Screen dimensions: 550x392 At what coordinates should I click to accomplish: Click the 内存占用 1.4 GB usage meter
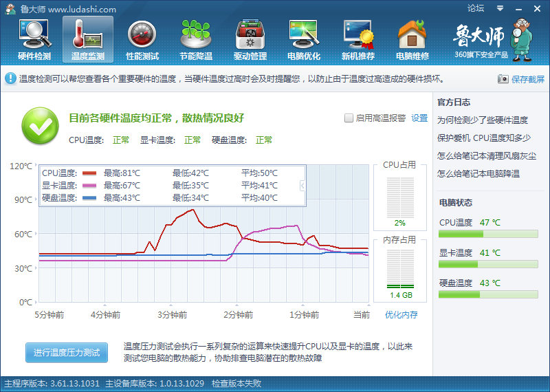400,269
